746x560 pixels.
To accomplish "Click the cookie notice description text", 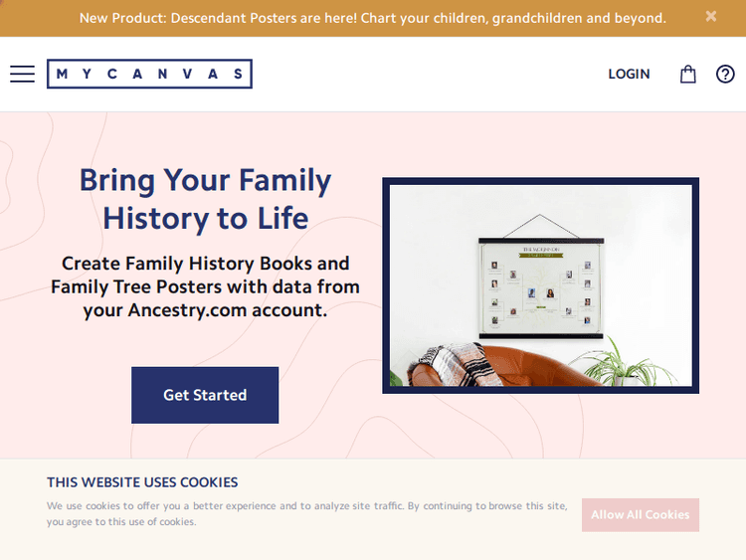I will (x=306, y=513).
